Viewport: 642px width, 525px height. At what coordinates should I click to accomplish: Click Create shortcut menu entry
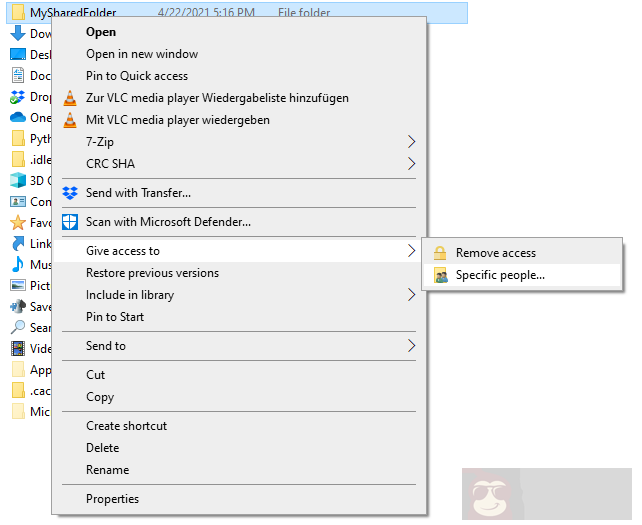[126, 426]
